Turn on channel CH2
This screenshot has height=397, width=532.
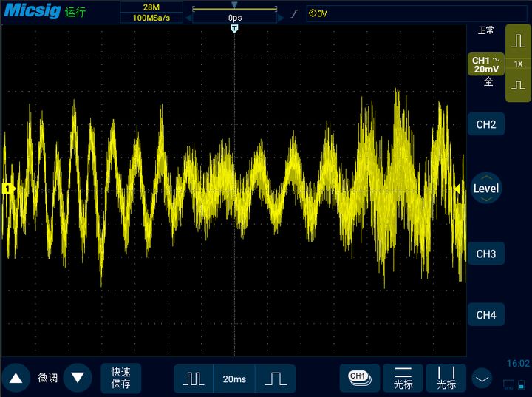pos(485,124)
